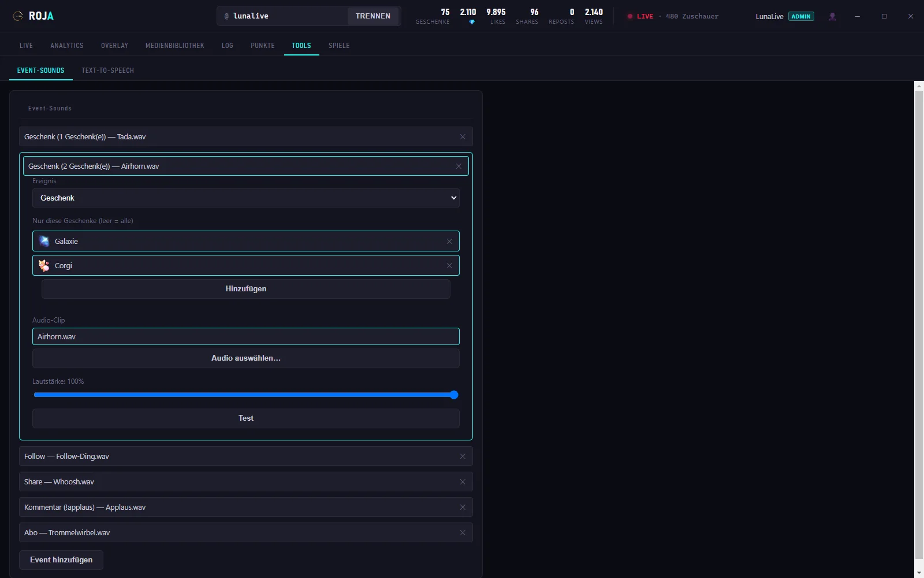Remove the Tada.wav gift event
The width and height of the screenshot is (924, 578).
[x=463, y=137]
